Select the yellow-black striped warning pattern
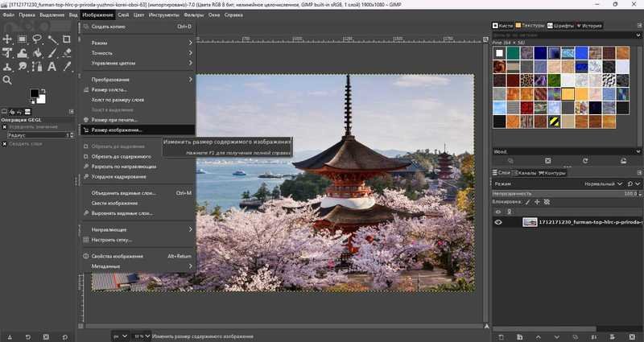The image size is (644, 342). point(555,122)
